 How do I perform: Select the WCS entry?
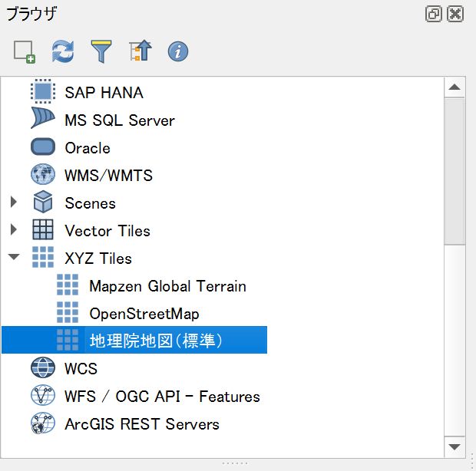pos(81,369)
